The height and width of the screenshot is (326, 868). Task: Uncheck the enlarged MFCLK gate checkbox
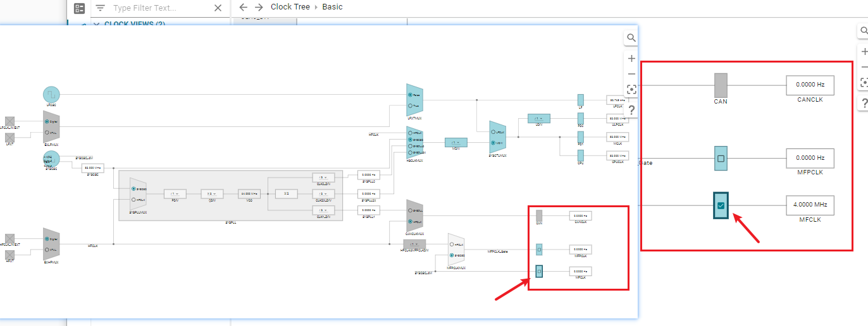click(x=721, y=205)
